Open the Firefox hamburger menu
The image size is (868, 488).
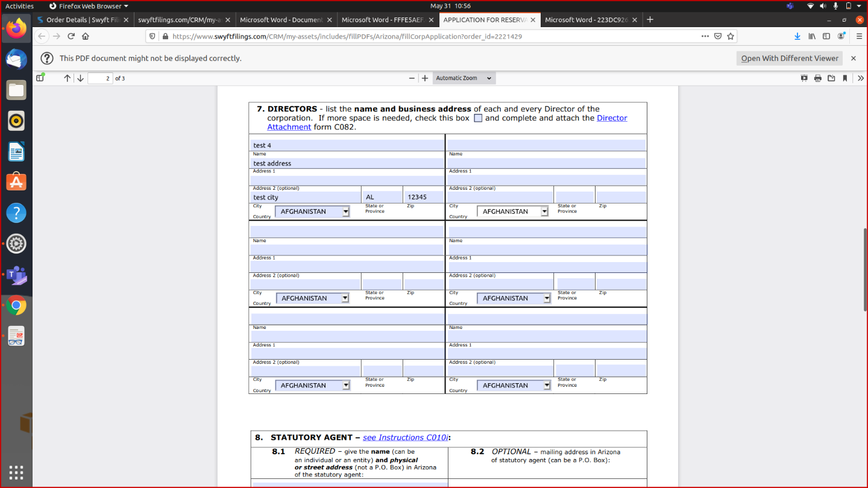[859, 36]
